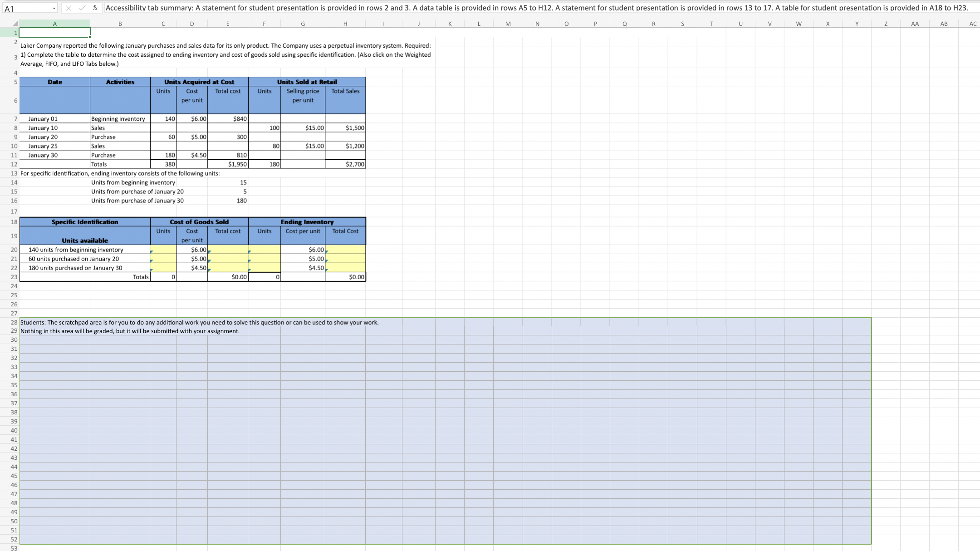
Task: Select column H header
Action: click(x=345, y=24)
